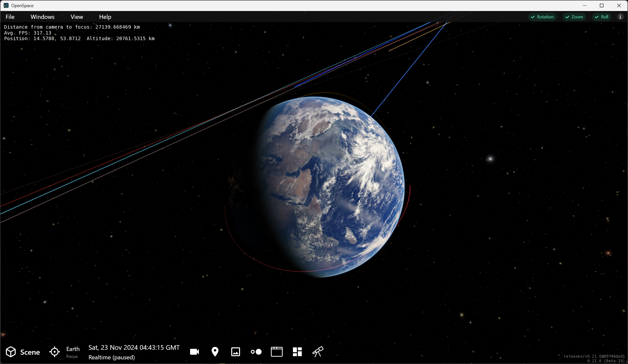
Task: Maximize the OpenSpace window
Action: pos(602,5)
